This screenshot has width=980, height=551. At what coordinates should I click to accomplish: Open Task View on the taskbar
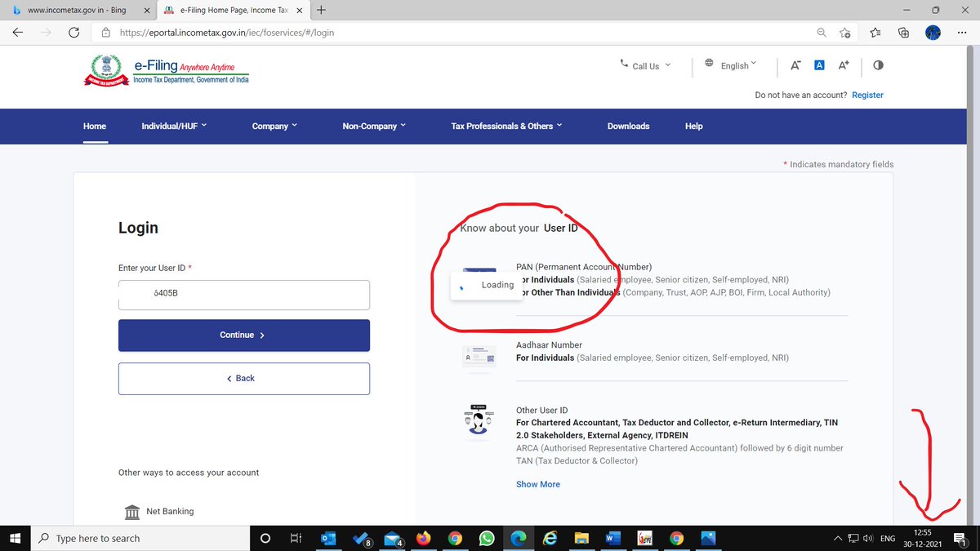[x=295, y=538]
